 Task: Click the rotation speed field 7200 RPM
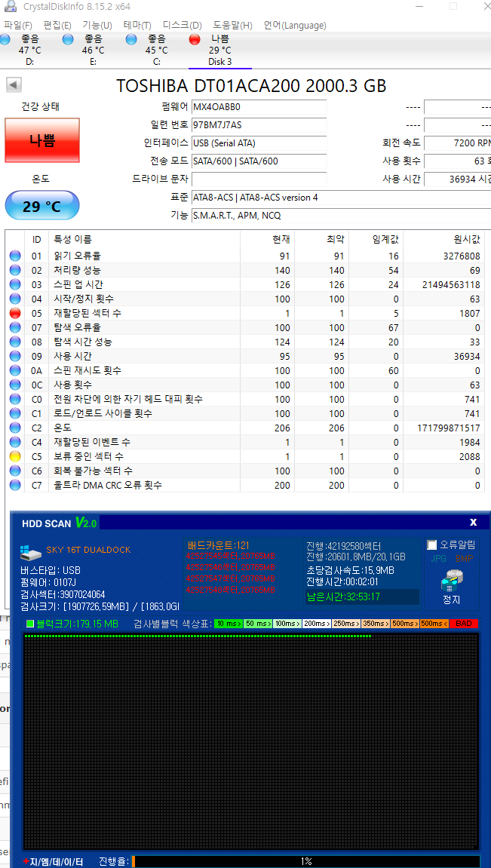click(458, 143)
